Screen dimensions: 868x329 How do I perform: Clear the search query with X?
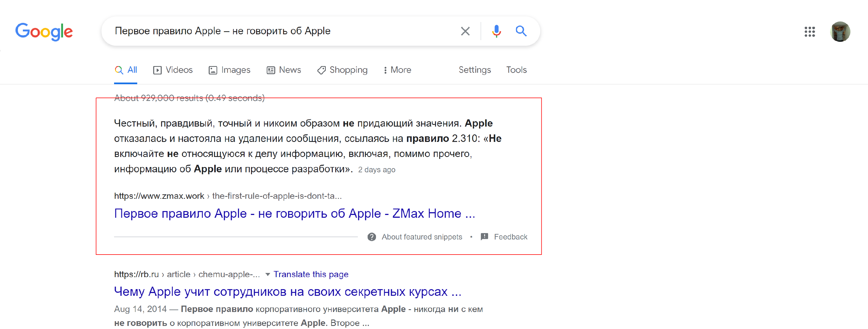[x=465, y=31]
